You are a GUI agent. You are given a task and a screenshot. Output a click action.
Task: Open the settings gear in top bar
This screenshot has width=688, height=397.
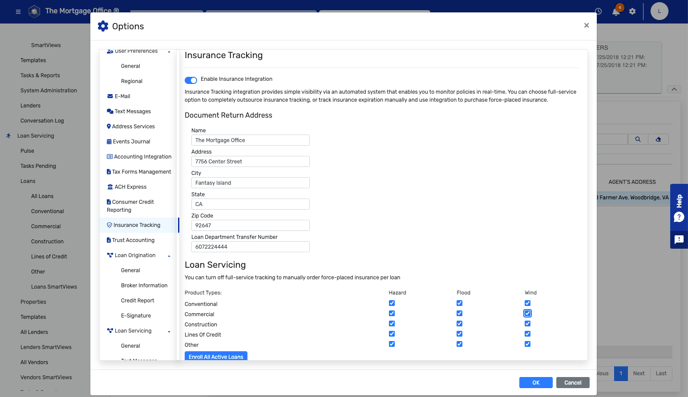632,11
